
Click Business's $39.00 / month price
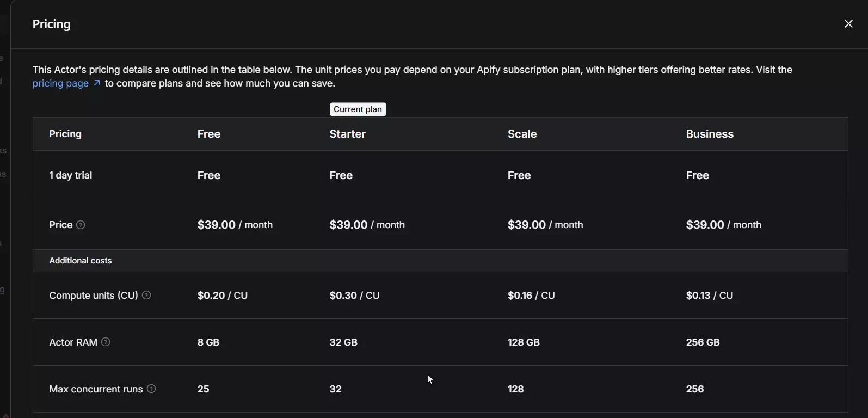pyautogui.click(x=724, y=225)
